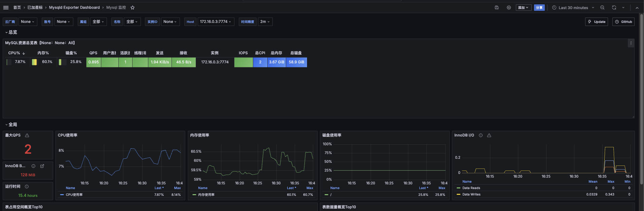
Task: Refresh the dashboard
Action: click(x=614, y=7)
